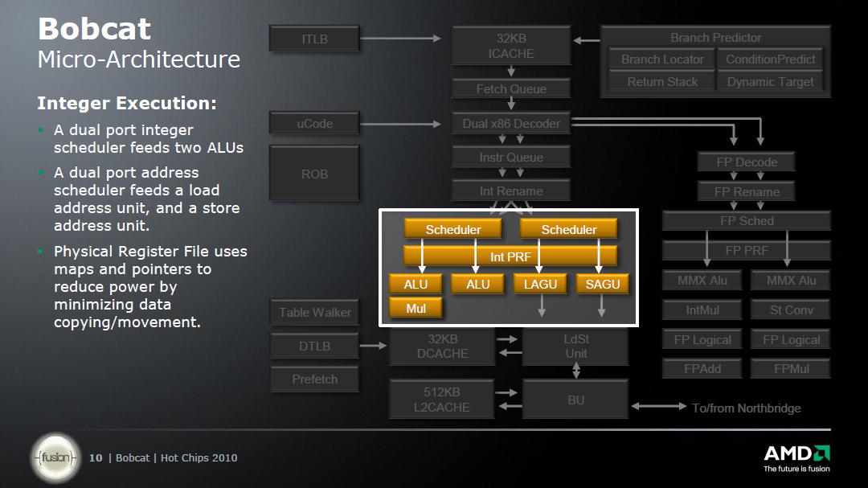This screenshot has width=868, height=488.
Task: Click the fusion logo badge
Action: (x=55, y=457)
